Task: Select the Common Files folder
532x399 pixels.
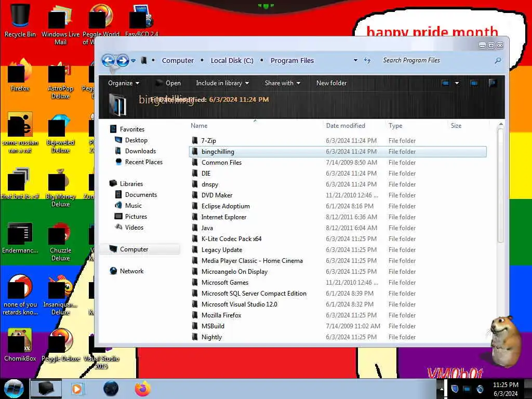Action: point(221,163)
